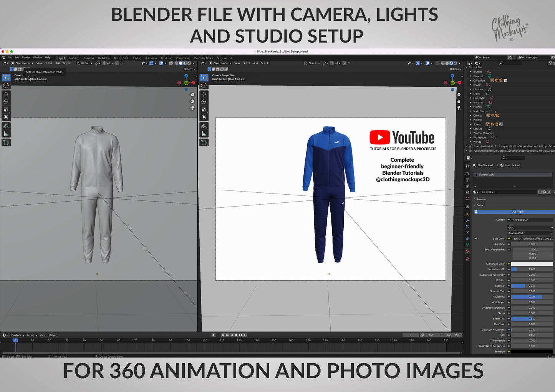Toggle auto keying record button in timeline
The height and width of the screenshot is (392, 555).
[214, 335]
